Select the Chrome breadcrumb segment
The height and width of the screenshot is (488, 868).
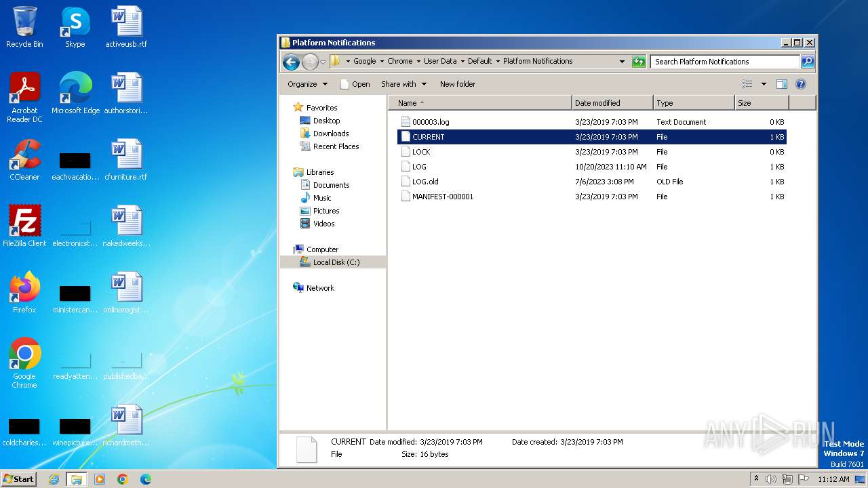tap(399, 61)
